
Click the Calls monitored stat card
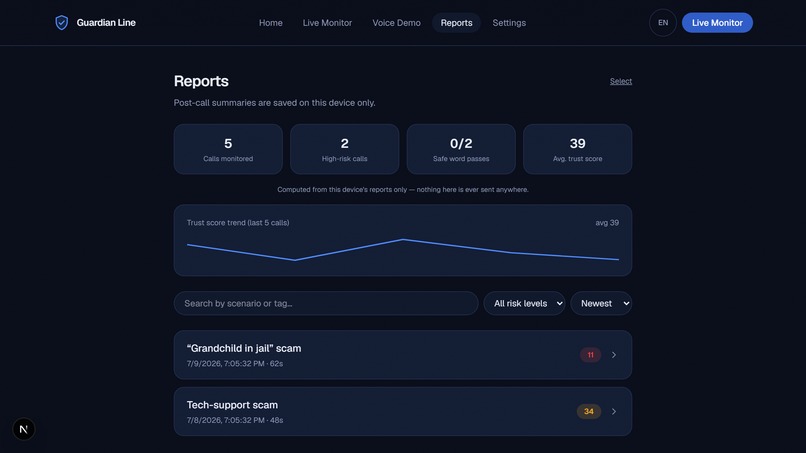[x=228, y=149]
